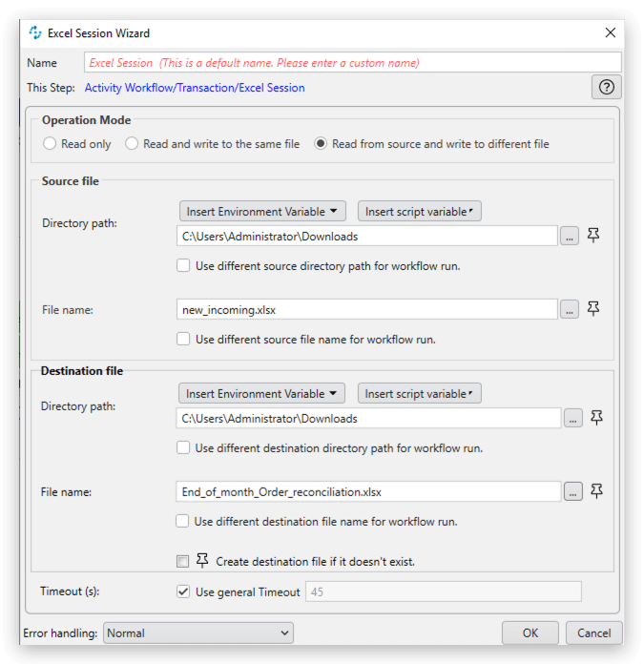Click the Name field with default Excel Session
This screenshot has height=664, width=644.
click(353, 63)
